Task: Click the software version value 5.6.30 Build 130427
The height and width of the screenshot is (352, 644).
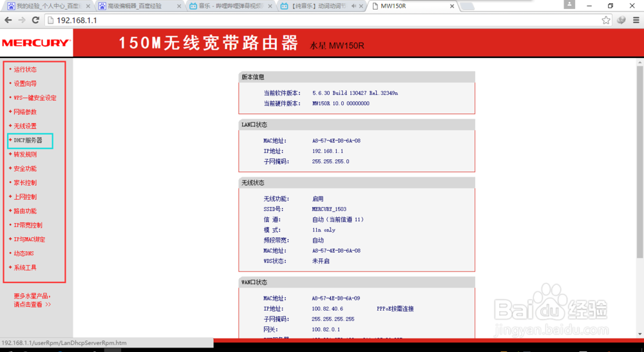Action: [355, 93]
